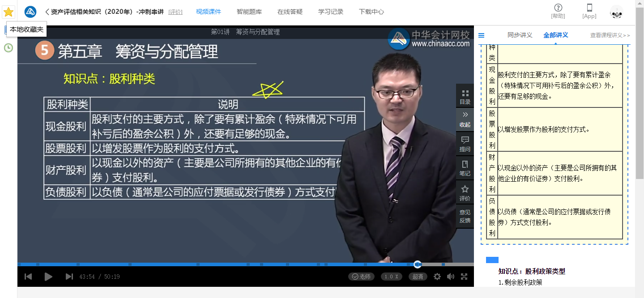The height and width of the screenshot is (298, 644).
Task: Switch to the 全部讲义 tab
Action: pyautogui.click(x=556, y=35)
